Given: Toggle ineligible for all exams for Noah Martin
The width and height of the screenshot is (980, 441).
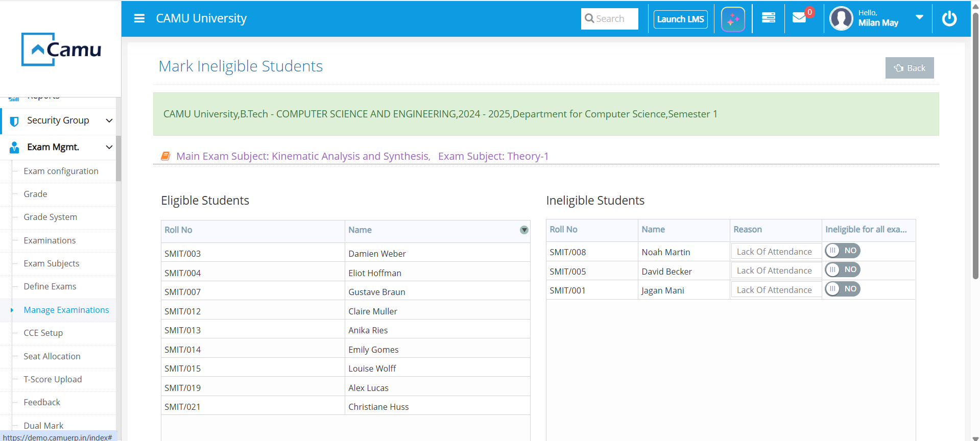Looking at the screenshot, I should (x=842, y=251).
